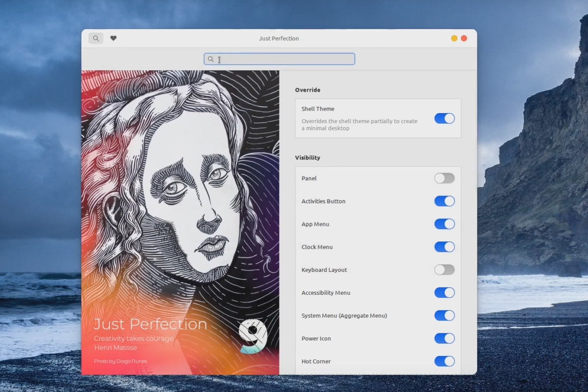Disable the Hot Corner switch
This screenshot has width=588, height=392.
tap(444, 361)
